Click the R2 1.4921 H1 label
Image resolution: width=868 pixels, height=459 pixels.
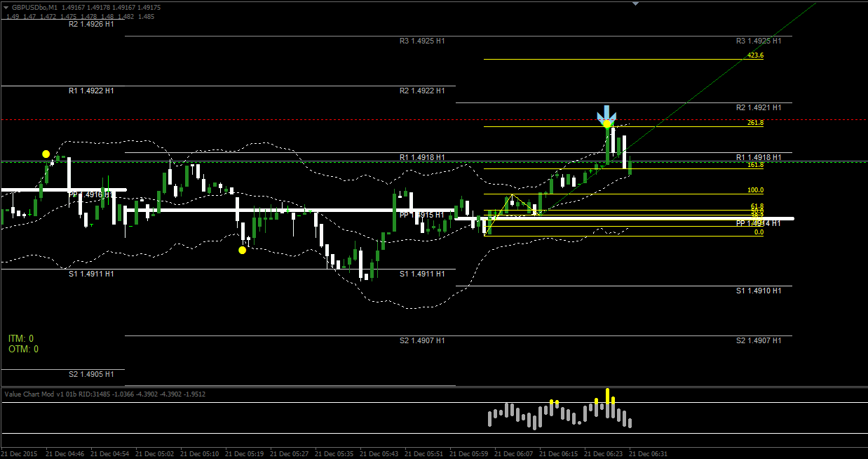(759, 108)
